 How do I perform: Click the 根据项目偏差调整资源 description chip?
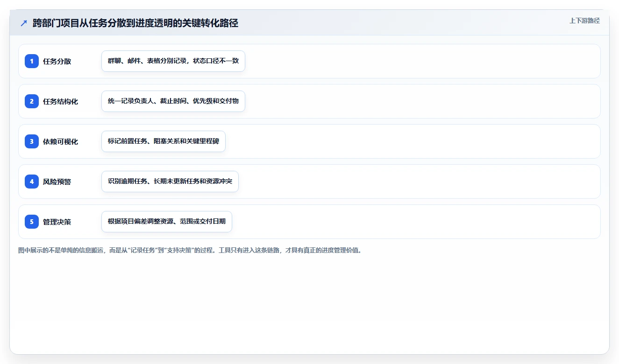pyautogui.click(x=167, y=222)
